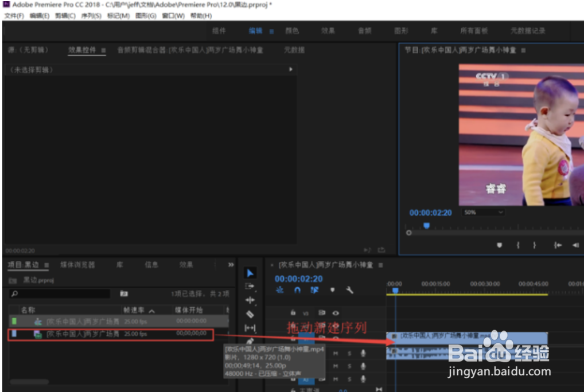
Task: Mute the uppermost audio track with M
Action: pos(336,354)
